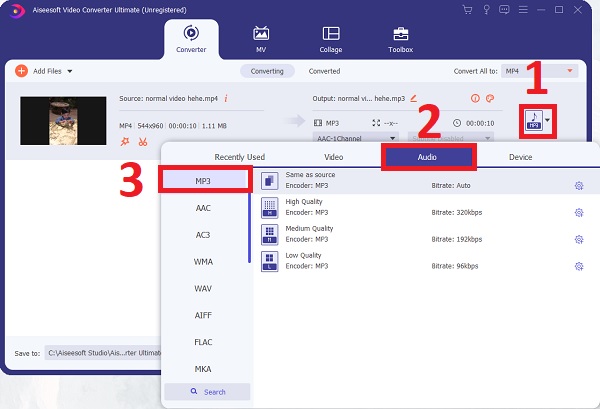600x409 pixels.
Task: Open the Toolbox tab
Action: [x=399, y=39]
